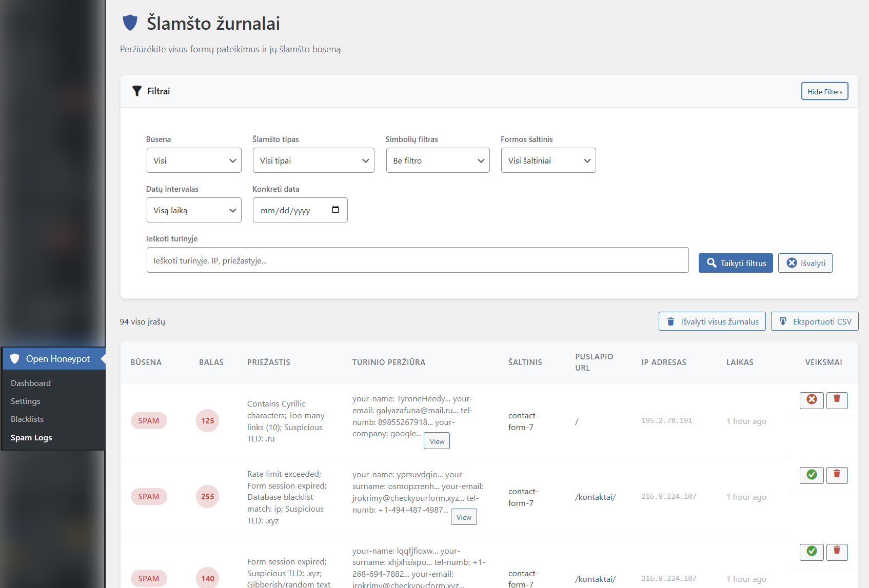Open the Simbolių filtras dropdown
869x588 pixels.
click(438, 160)
